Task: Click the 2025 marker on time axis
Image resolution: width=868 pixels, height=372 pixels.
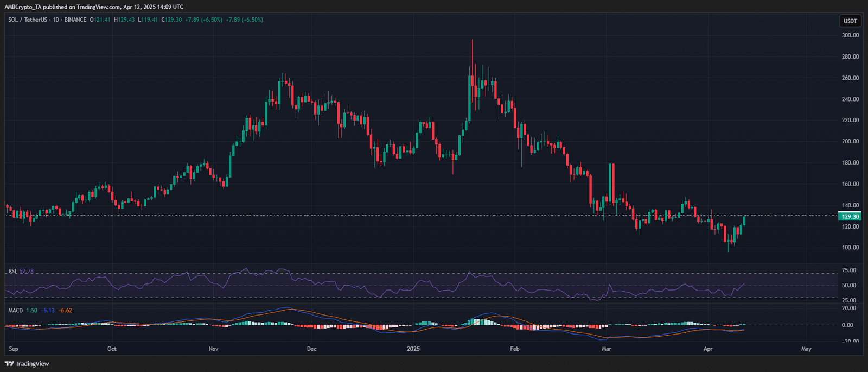Action: 413,349
